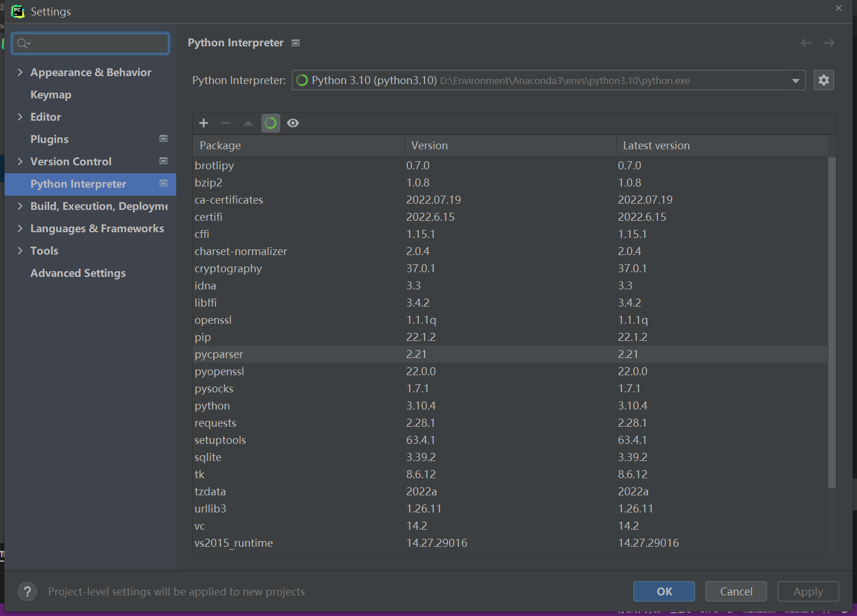Click the forward navigation arrow
This screenshot has height=616, width=857.
point(829,43)
